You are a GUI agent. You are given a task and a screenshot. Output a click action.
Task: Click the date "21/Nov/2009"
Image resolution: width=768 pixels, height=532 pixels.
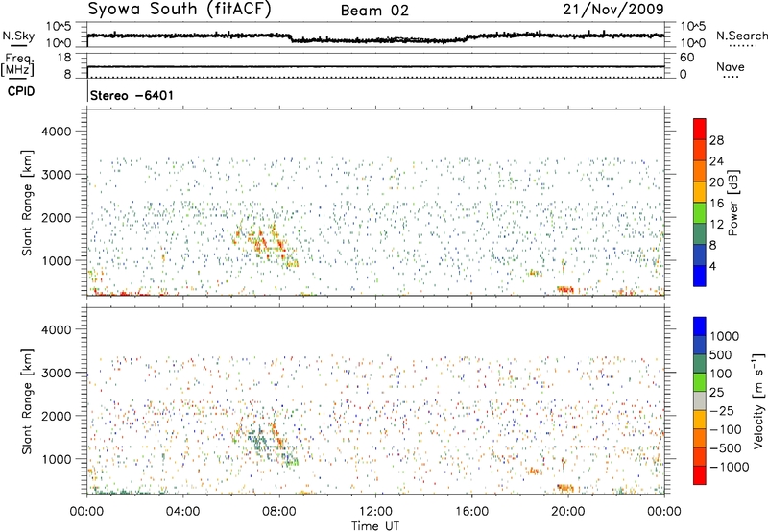pos(613,9)
